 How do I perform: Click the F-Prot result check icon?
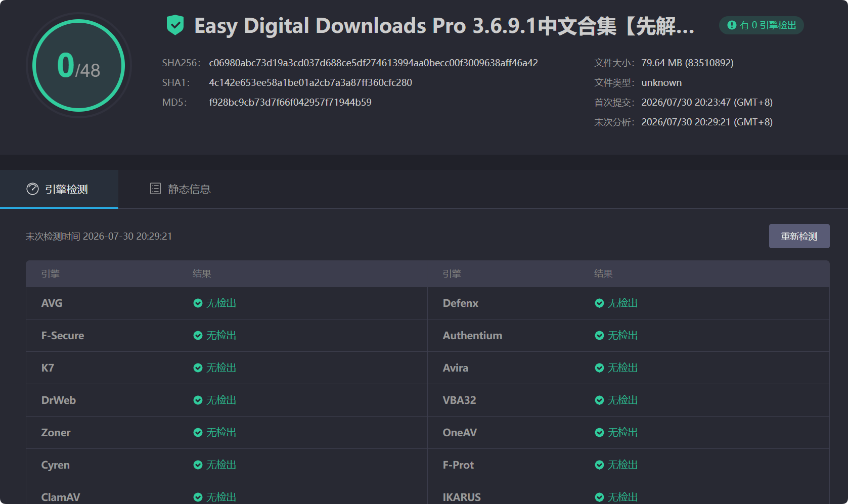point(599,465)
